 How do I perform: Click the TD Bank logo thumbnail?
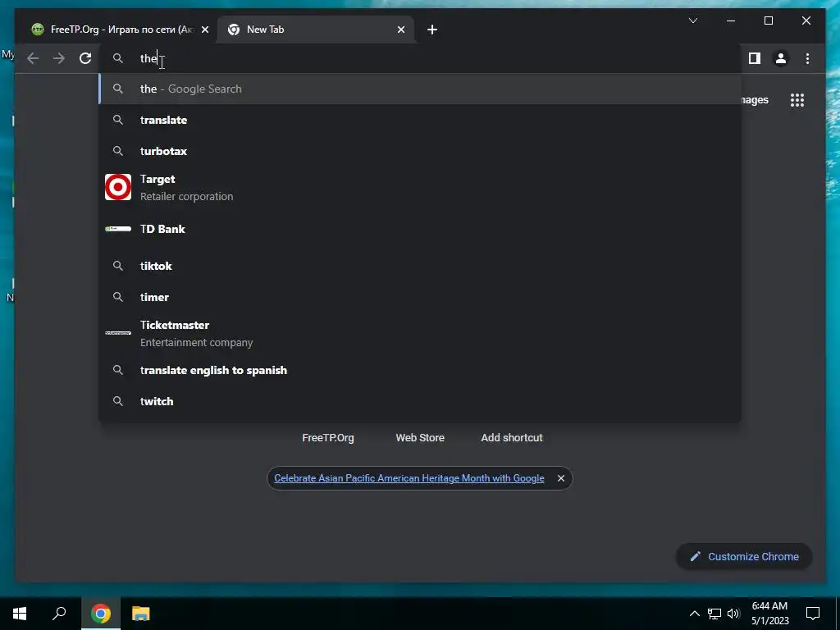118,229
